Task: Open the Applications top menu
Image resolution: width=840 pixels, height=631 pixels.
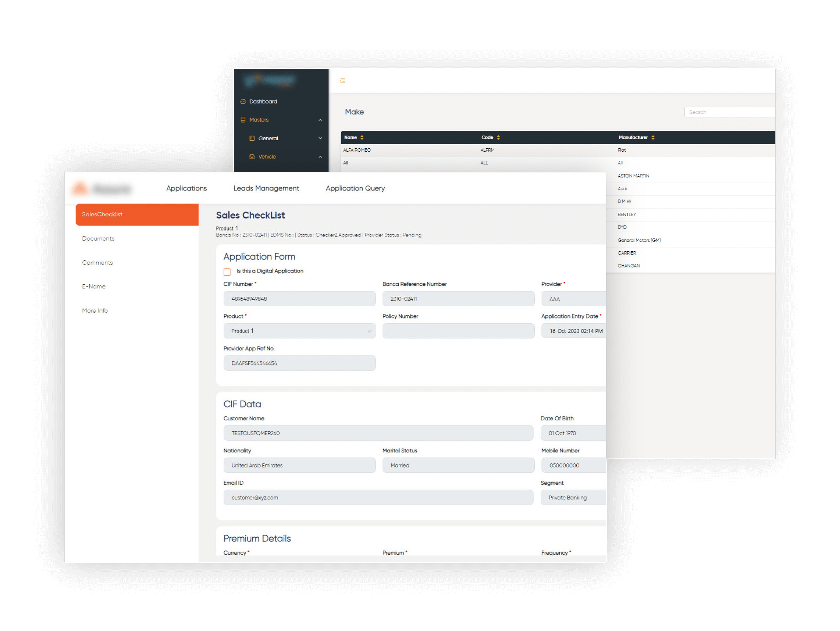Action: pos(186,188)
